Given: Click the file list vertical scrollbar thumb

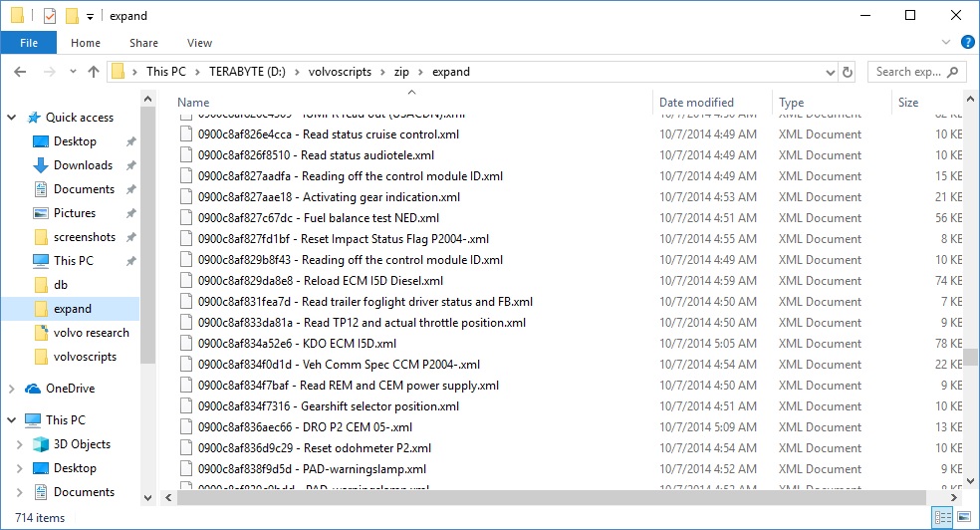Looking at the screenshot, I should pyautogui.click(x=970, y=357).
